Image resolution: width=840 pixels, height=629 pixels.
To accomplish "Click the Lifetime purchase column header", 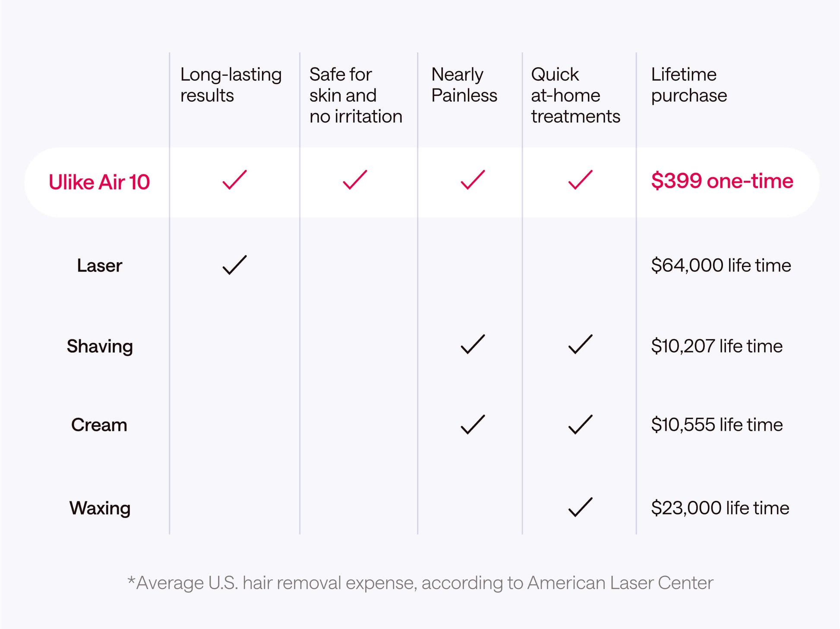I will (x=688, y=85).
